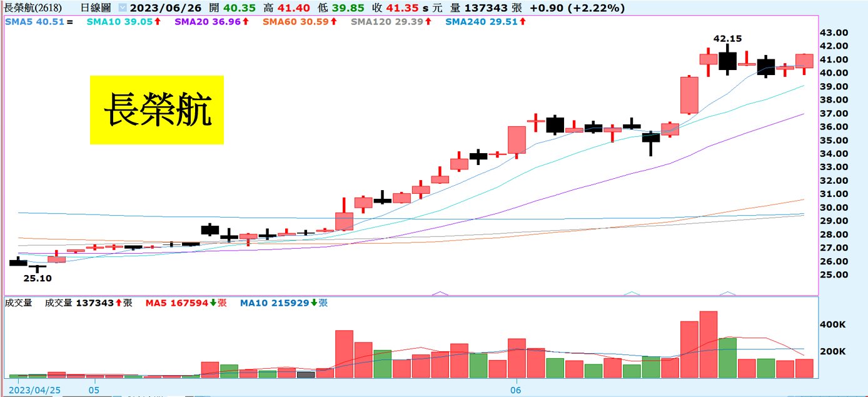
Task: Click the 25.10 low price marker
Action: (x=38, y=278)
